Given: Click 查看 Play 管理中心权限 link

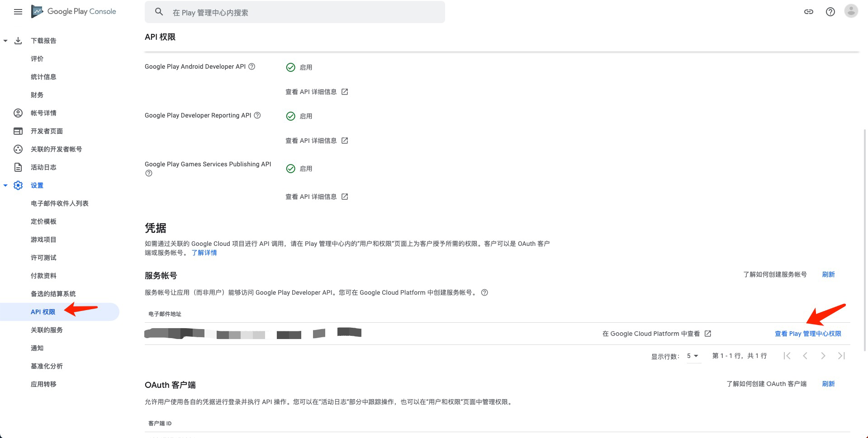Looking at the screenshot, I should [x=808, y=334].
